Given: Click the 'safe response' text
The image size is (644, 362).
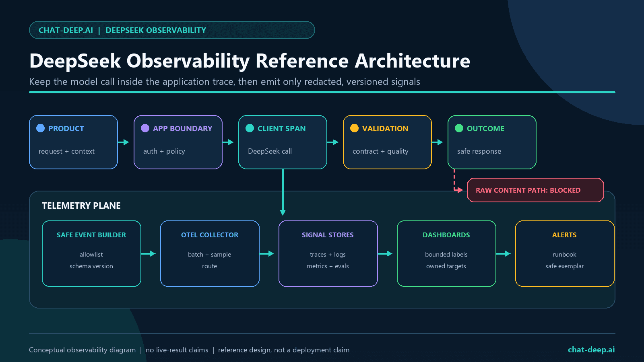Looking at the screenshot, I should tap(479, 151).
